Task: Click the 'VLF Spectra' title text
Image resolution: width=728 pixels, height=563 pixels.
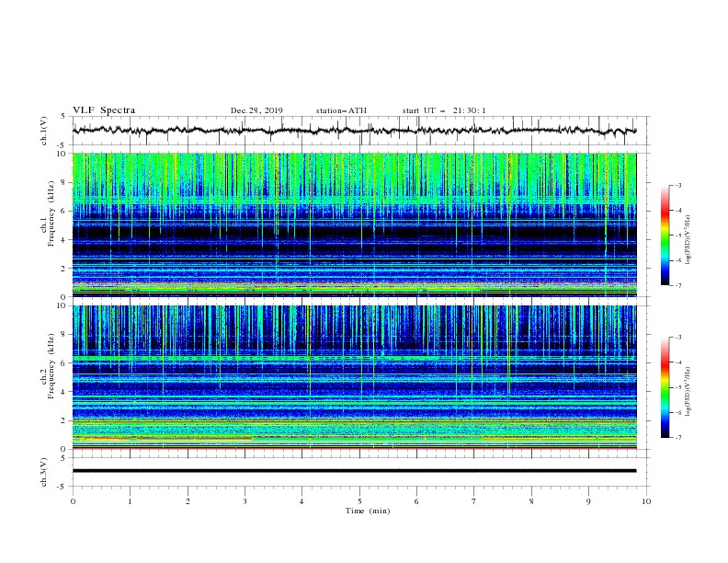Action: tap(104, 110)
